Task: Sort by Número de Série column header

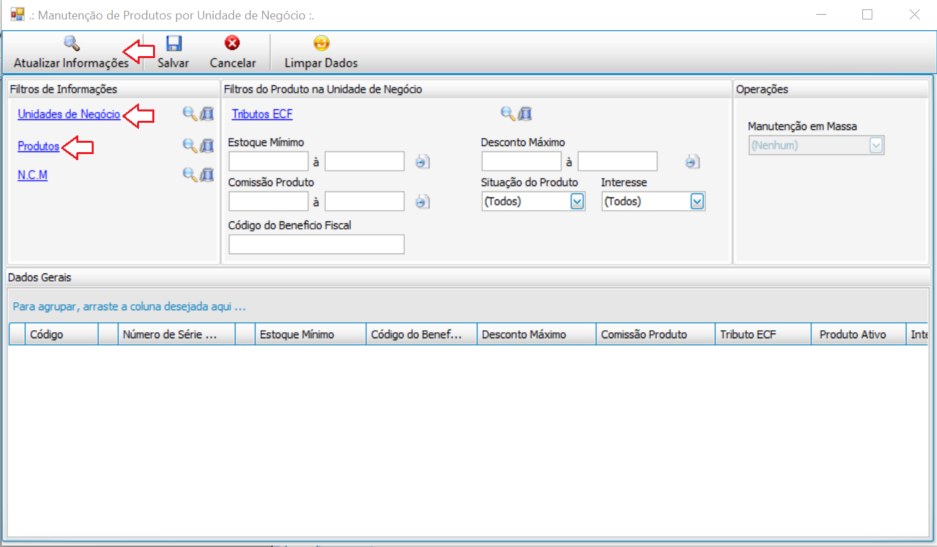Action: pos(176,335)
